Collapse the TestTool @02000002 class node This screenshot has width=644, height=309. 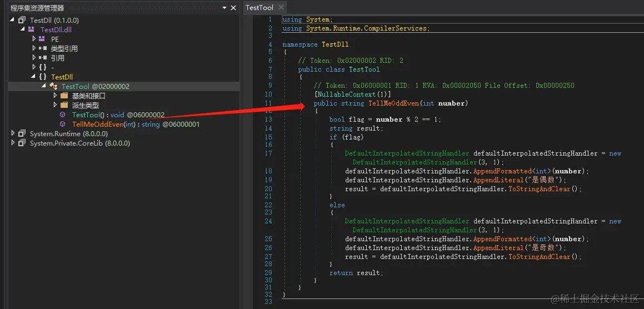click(44, 86)
